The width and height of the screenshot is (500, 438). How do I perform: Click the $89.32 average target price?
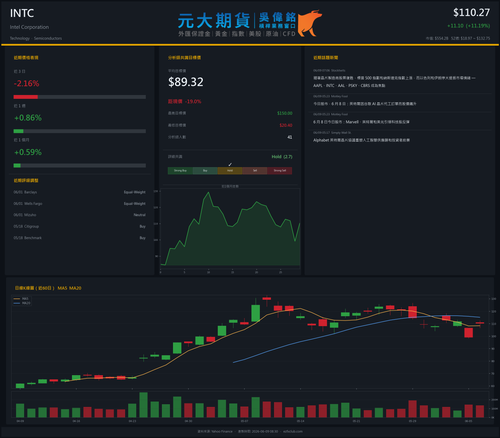186,82
